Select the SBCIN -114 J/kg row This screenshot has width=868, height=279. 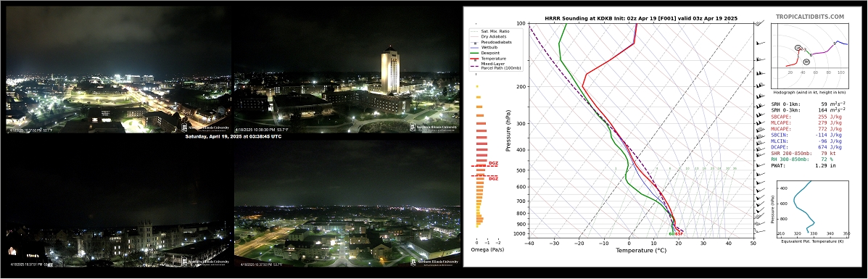(x=806, y=135)
